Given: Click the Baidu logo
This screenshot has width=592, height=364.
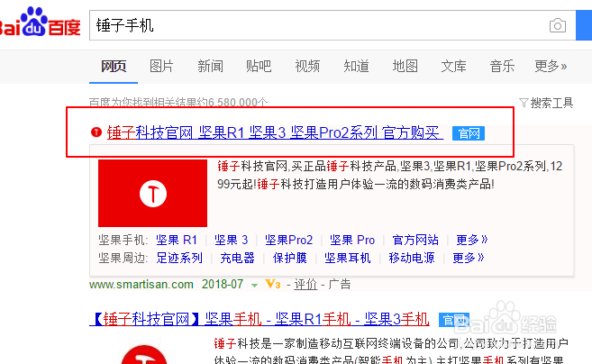Looking at the screenshot, I should tap(40, 23).
